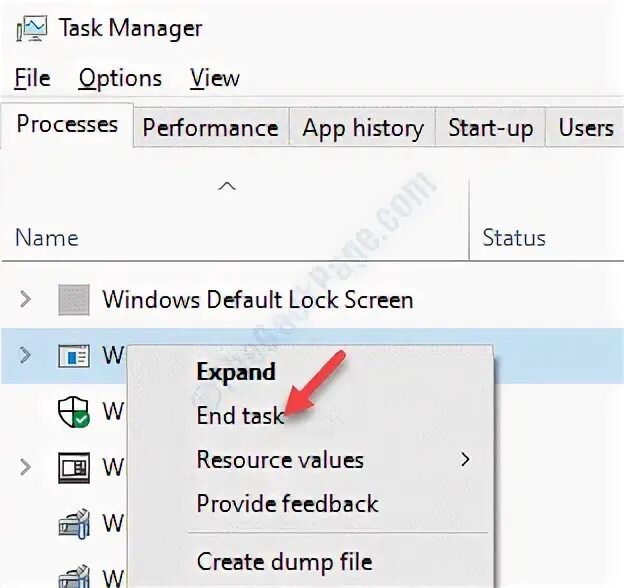The height and width of the screenshot is (588, 624).
Task: Open the File menu
Action: pyautogui.click(x=33, y=78)
